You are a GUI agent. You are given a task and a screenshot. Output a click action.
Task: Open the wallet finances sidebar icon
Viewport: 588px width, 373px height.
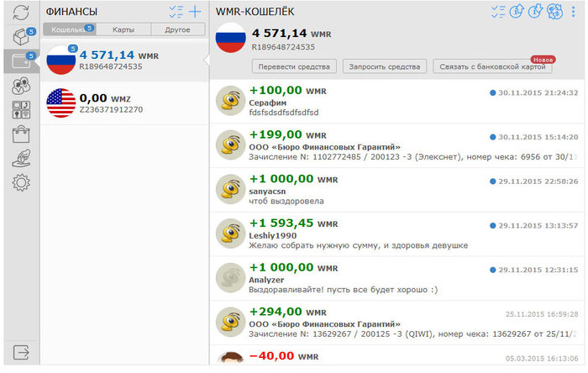pos(22,60)
